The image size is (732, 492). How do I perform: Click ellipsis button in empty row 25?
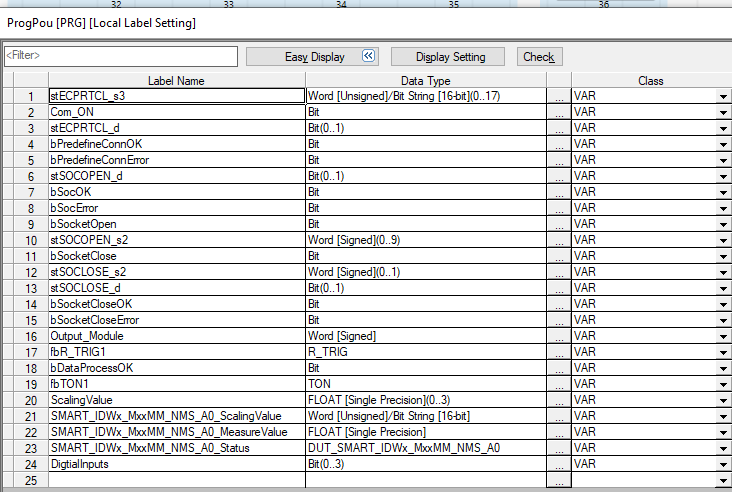(x=559, y=480)
